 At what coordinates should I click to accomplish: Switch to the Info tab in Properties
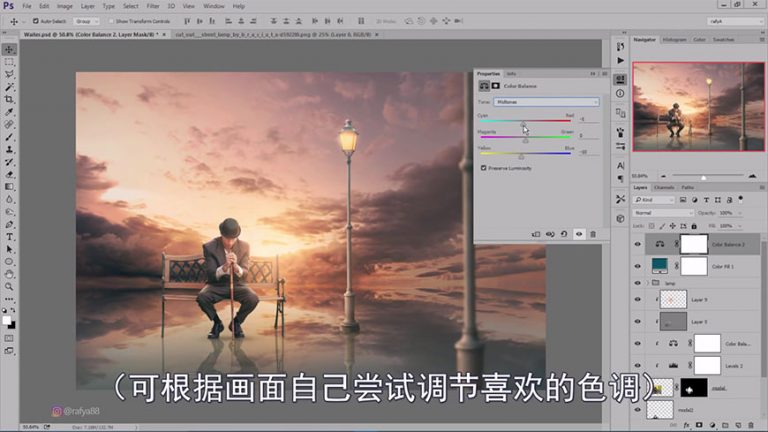pos(511,73)
